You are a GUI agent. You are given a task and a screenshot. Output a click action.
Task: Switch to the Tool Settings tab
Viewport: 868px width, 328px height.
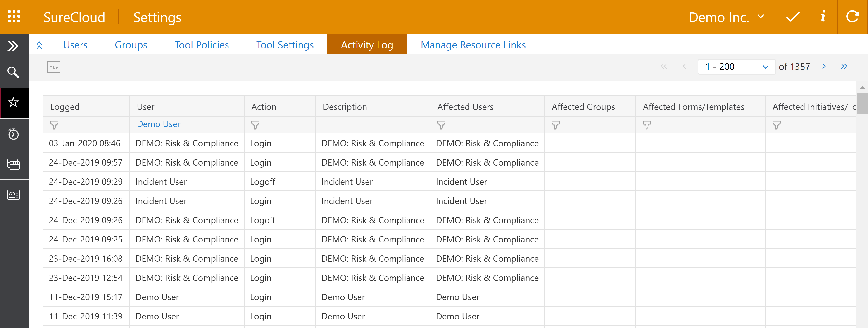(x=285, y=45)
